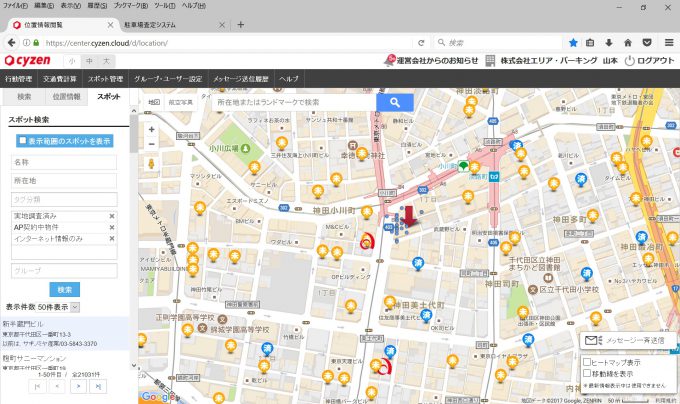
Task: Zoom out the map with minus button
Action: pos(151,144)
